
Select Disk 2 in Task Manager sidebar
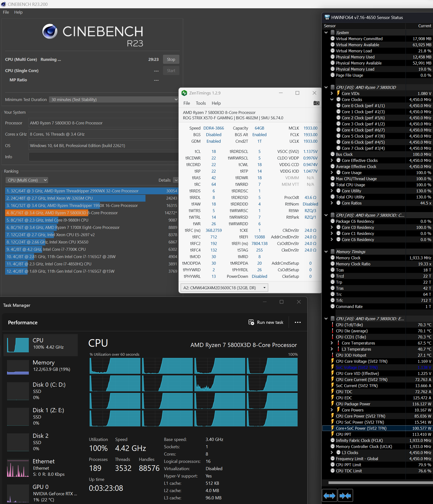pos(40,442)
